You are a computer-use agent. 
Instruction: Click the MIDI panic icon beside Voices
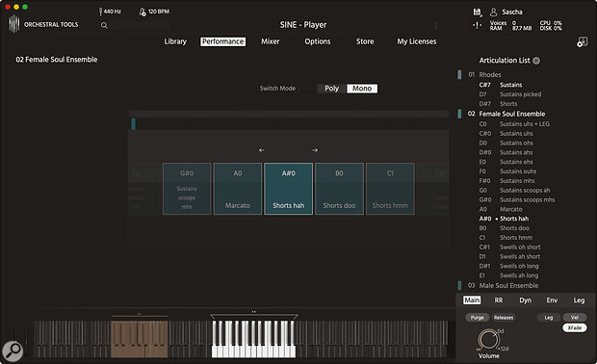(477, 25)
